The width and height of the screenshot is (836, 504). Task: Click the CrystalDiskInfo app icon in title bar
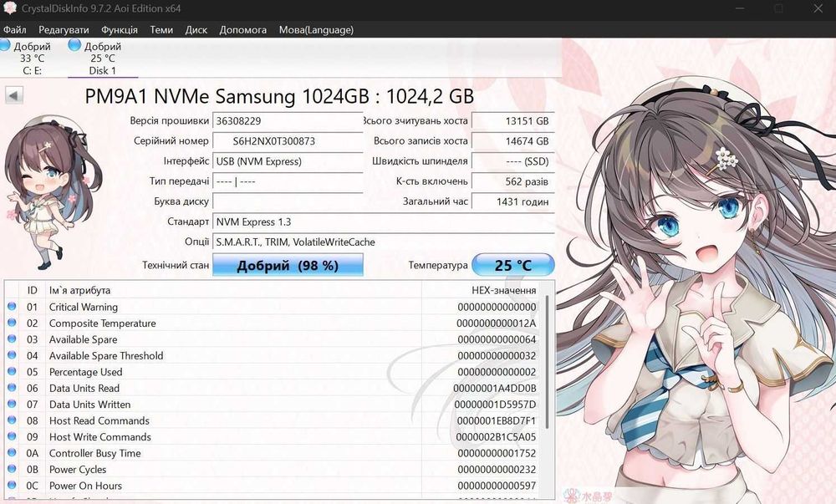coord(9,8)
